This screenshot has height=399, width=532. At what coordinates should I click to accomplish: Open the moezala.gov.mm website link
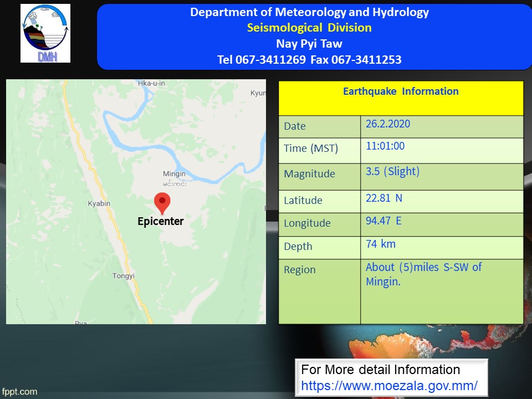389,385
